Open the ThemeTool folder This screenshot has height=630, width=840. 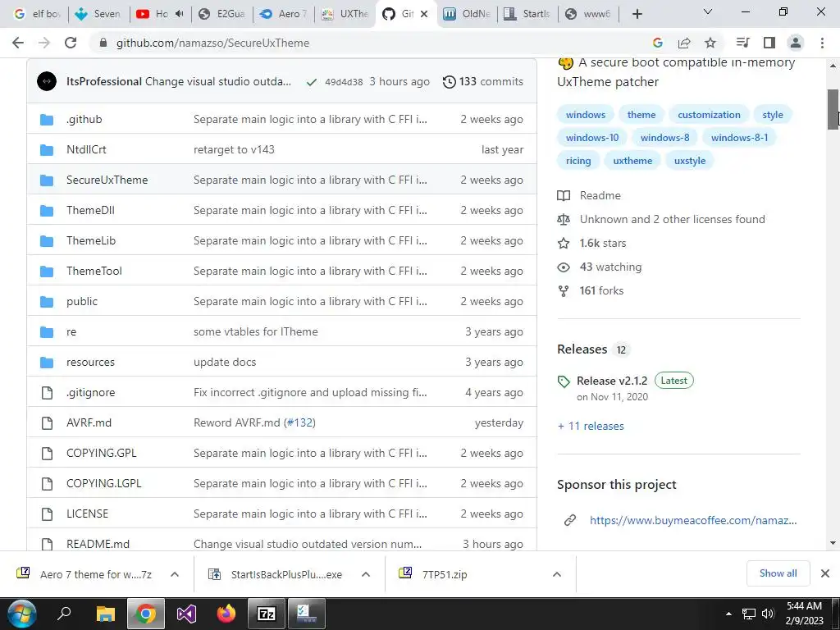point(94,271)
